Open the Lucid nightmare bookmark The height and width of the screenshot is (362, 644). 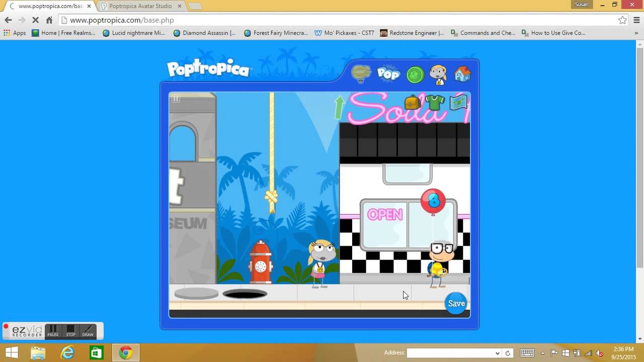click(134, 33)
